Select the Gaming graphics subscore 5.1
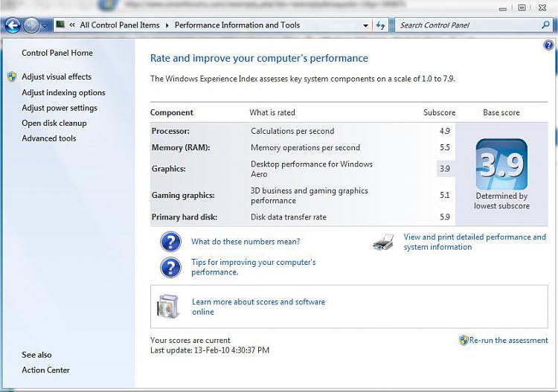 point(445,195)
